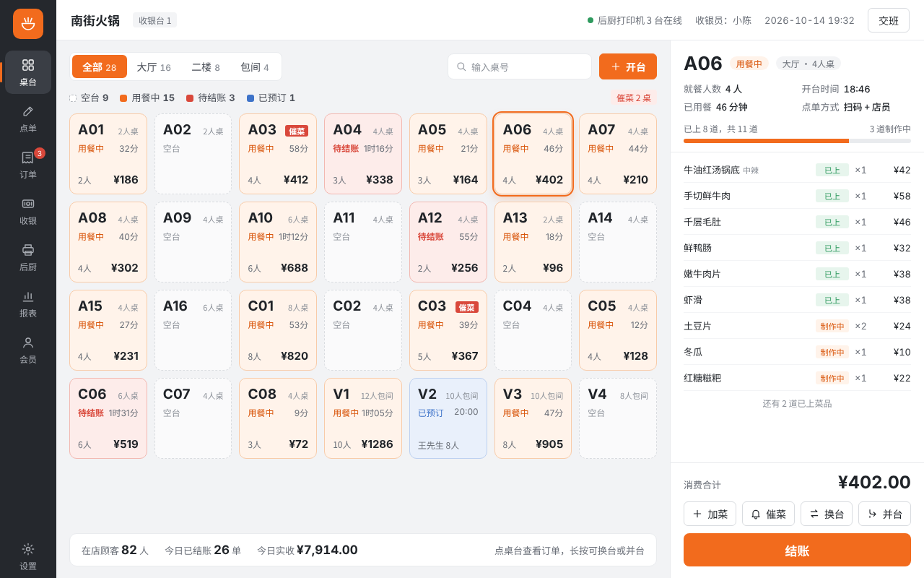Viewport: 924px width, 578px height.
Task: Select table card C06
Action: point(108,418)
